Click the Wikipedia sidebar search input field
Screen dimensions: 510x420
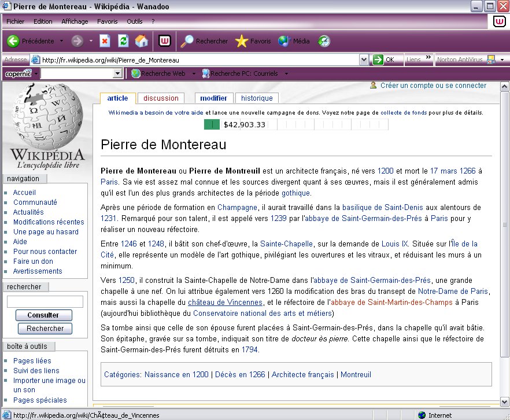[x=45, y=301]
